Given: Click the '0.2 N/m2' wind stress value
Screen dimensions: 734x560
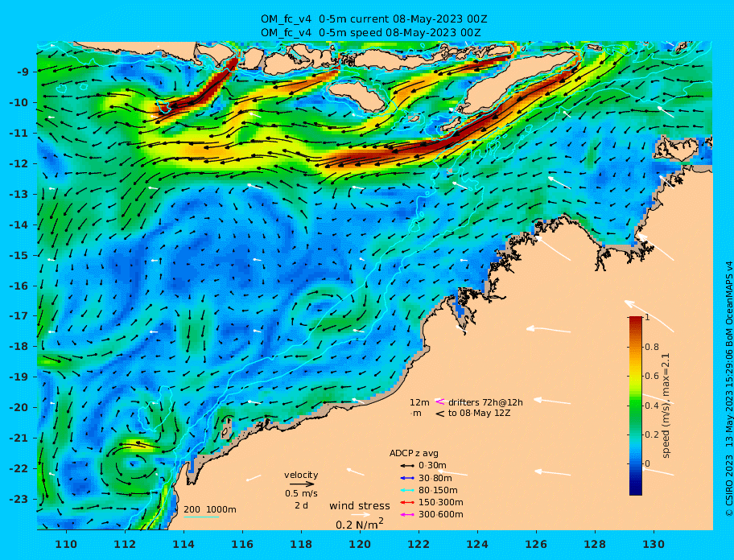Looking at the screenshot, I should 360,524.
